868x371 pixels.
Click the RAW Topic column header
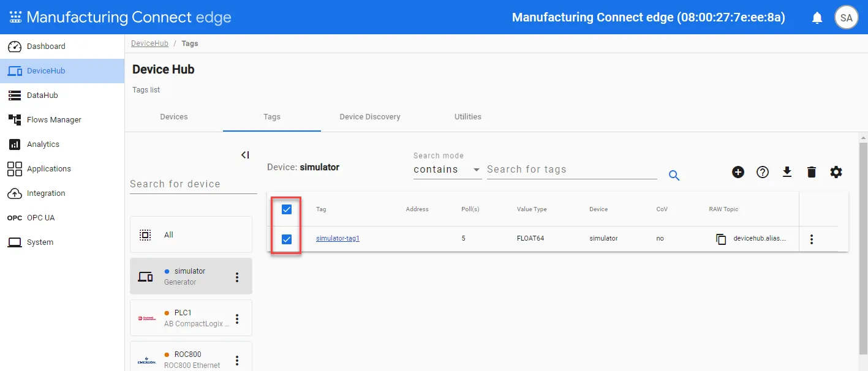click(x=723, y=209)
